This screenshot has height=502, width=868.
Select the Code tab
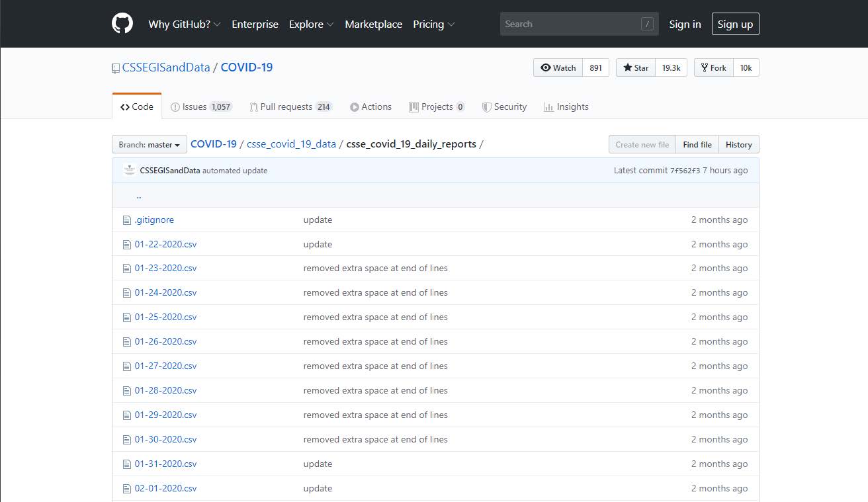click(137, 106)
